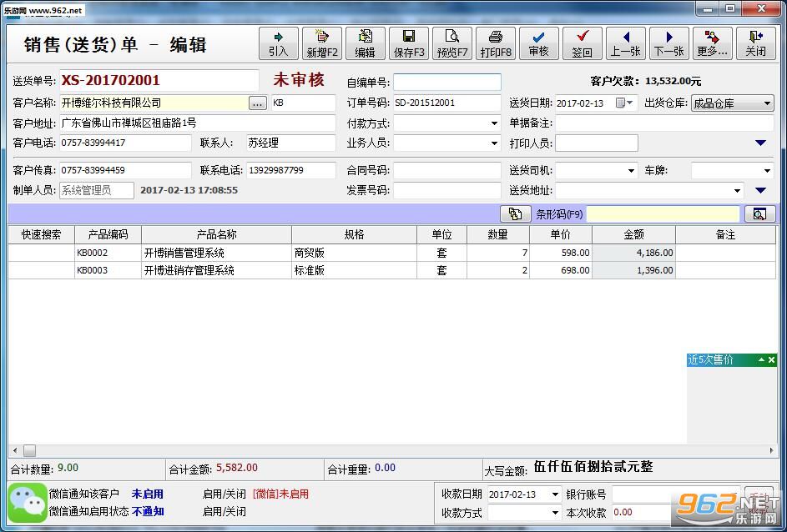Click the 订单号码 field SD-201512001
Viewport: 787px width, 532px height.
447,103
